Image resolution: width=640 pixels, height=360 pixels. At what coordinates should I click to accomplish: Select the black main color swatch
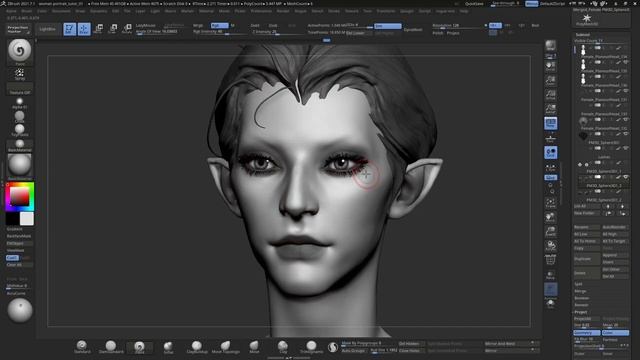(12, 219)
